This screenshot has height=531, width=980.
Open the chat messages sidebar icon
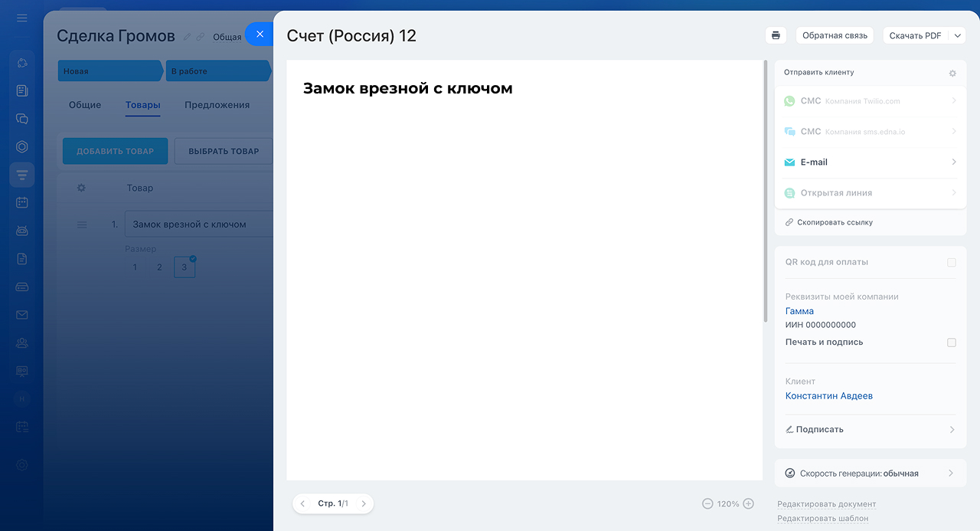click(21, 119)
